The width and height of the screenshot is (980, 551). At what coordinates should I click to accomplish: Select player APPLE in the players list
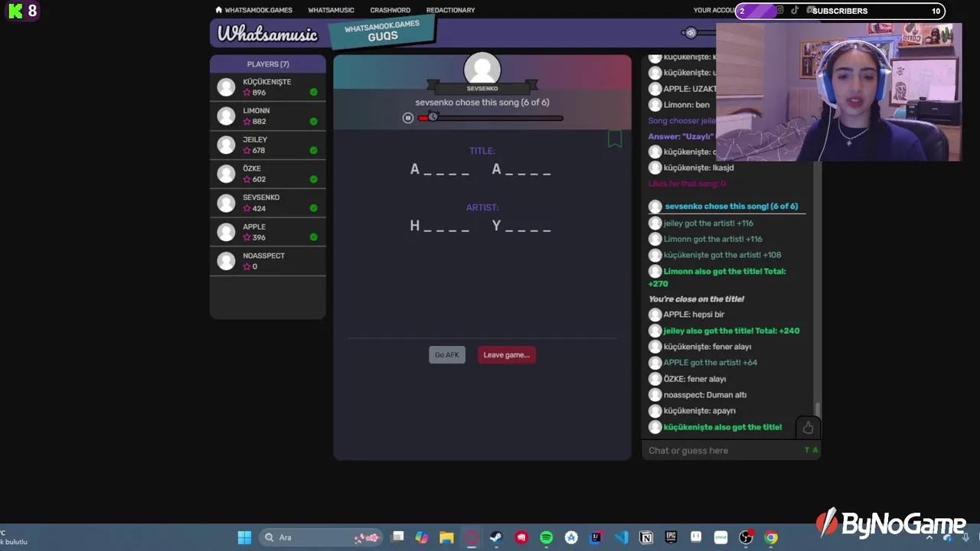click(x=268, y=233)
